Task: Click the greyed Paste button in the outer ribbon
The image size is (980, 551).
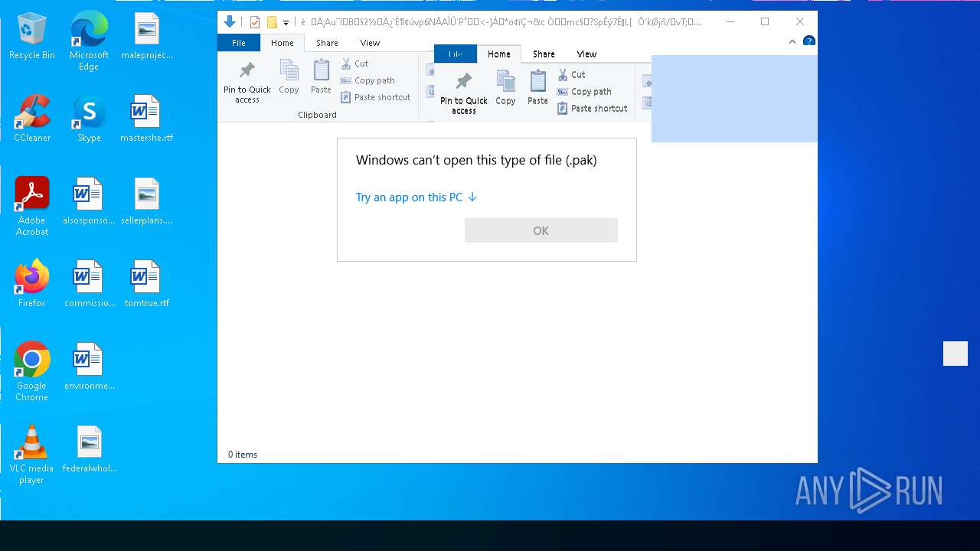Action: pos(321,77)
